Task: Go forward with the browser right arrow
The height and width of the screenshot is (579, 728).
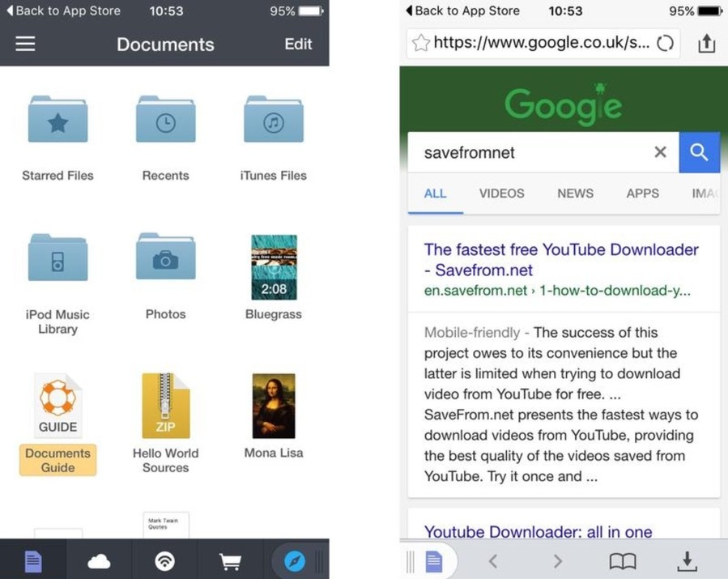Action: point(558,561)
